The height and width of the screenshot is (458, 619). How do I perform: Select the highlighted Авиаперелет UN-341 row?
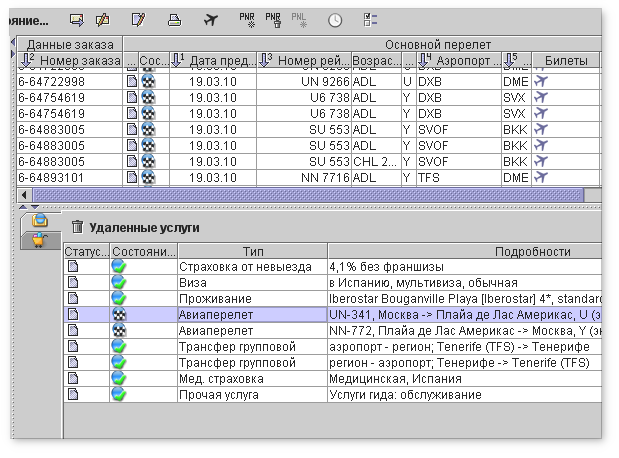333,315
